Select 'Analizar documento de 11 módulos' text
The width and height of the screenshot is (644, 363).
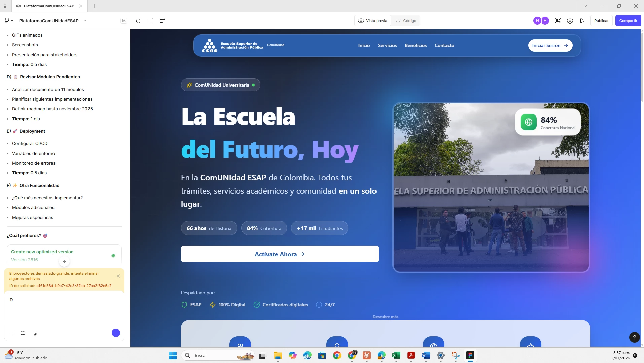(48, 89)
